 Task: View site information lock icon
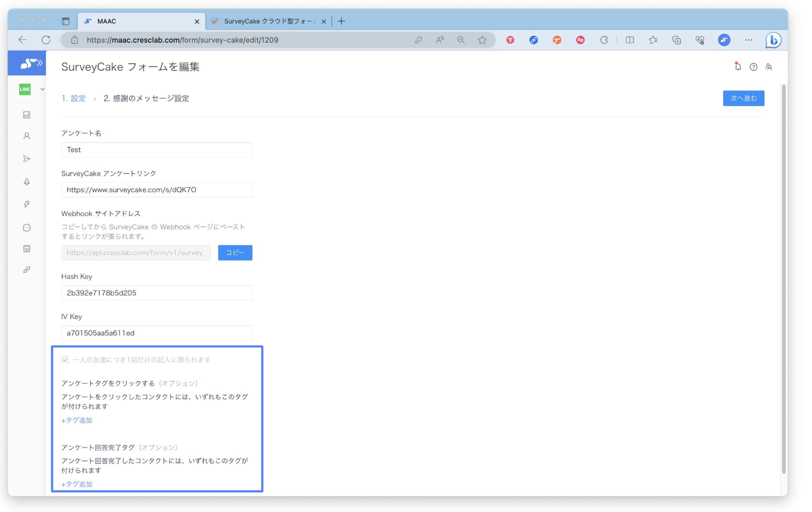point(75,40)
